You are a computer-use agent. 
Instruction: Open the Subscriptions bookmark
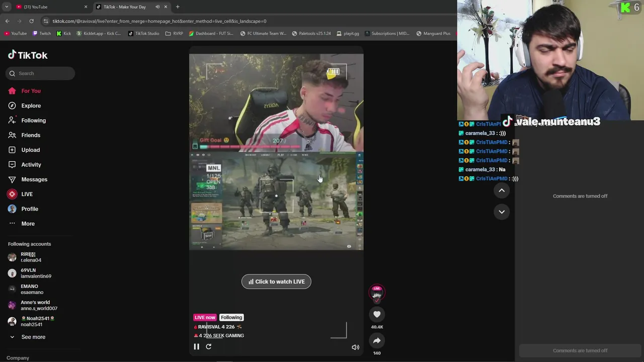[x=387, y=34]
